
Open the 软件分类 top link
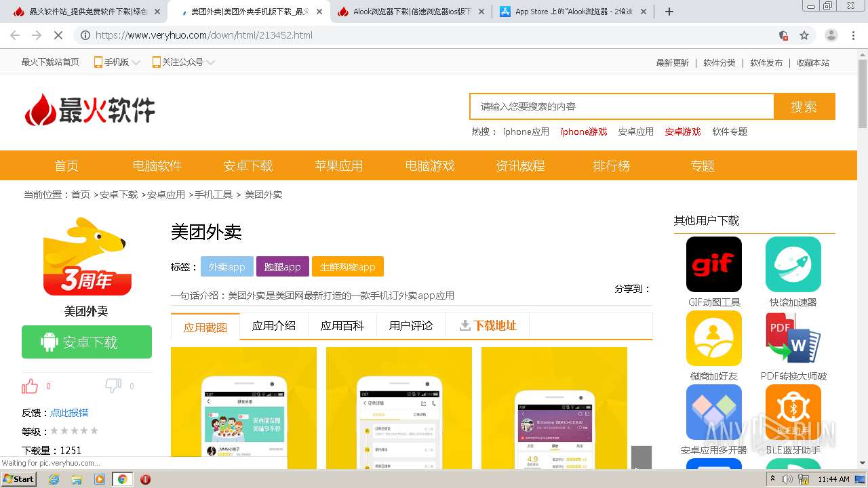click(x=719, y=63)
